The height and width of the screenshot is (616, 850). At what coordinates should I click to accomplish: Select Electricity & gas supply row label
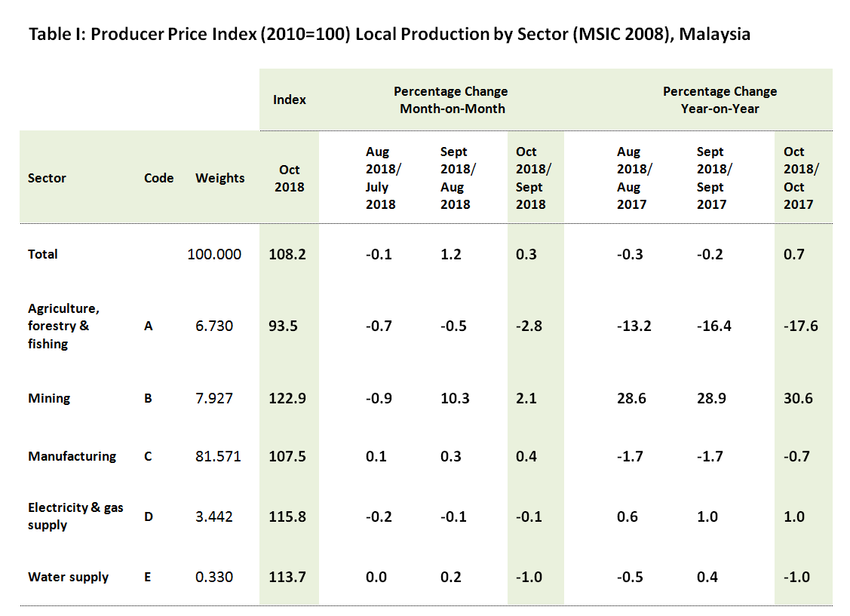[x=75, y=516]
